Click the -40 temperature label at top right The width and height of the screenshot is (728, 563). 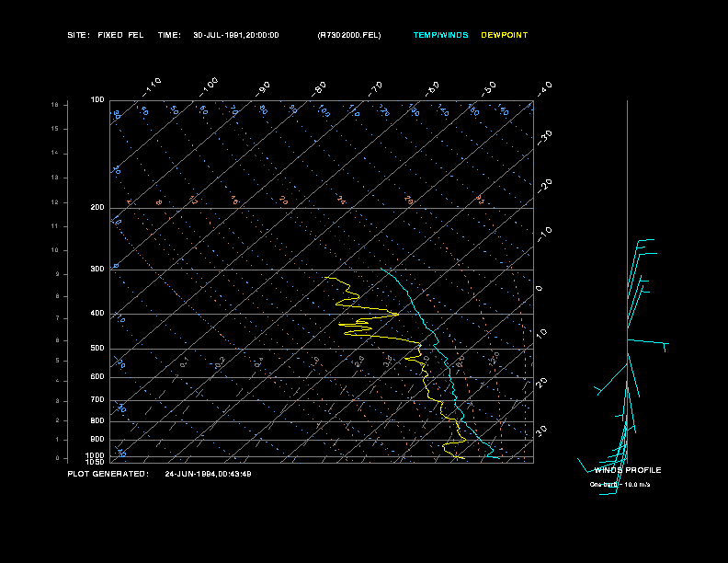tap(544, 88)
